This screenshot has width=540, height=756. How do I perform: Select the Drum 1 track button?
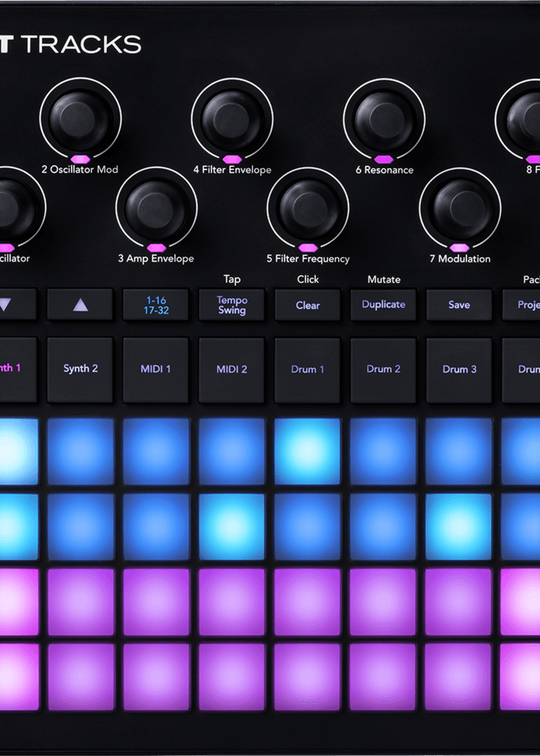(308, 371)
